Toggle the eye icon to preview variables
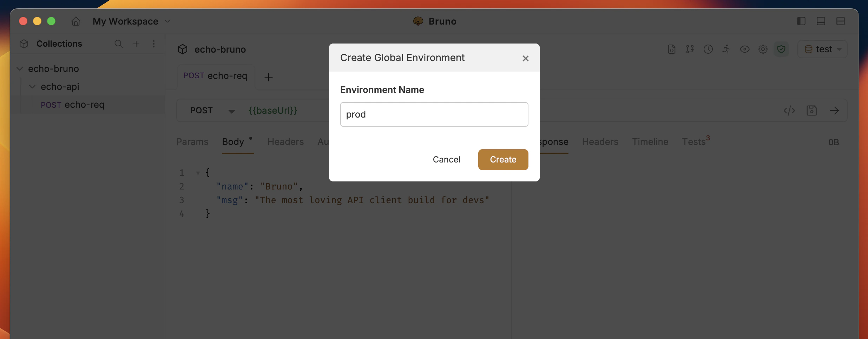Image resolution: width=868 pixels, height=339 pixels. tap(745, 49)
